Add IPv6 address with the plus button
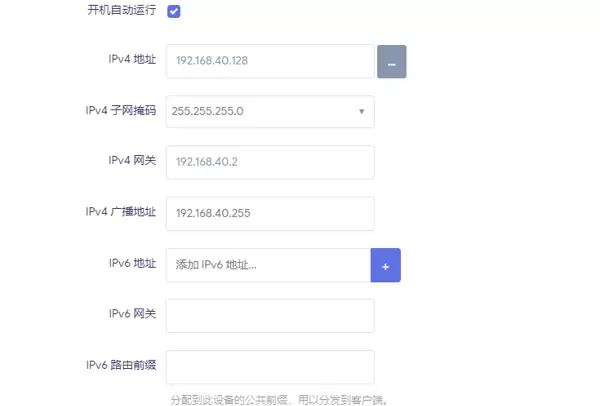Viewport: 600px width, 406px height. (385, 265)
